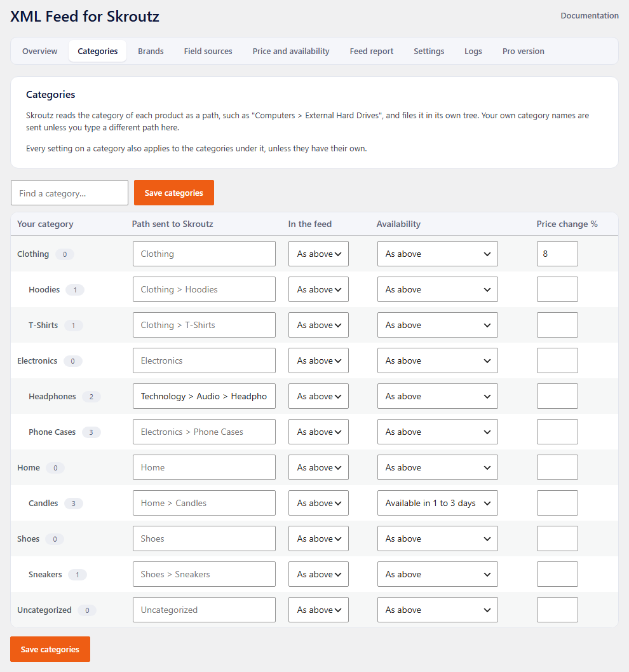Open In the feed dropdown for Sneakers
This screenshot has width=629, height=672.
coord(318,574)
